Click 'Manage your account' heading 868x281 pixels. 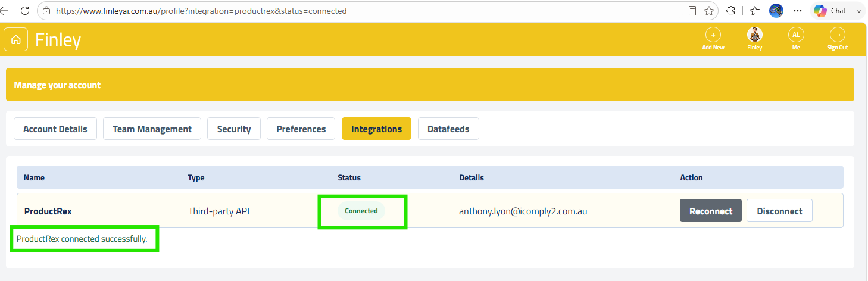pos(57,85)
